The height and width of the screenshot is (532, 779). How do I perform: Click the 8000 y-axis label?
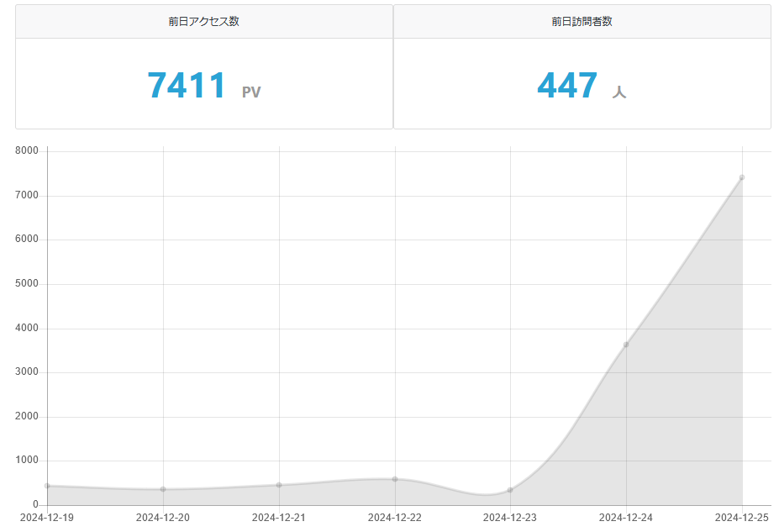click(27, 150)
